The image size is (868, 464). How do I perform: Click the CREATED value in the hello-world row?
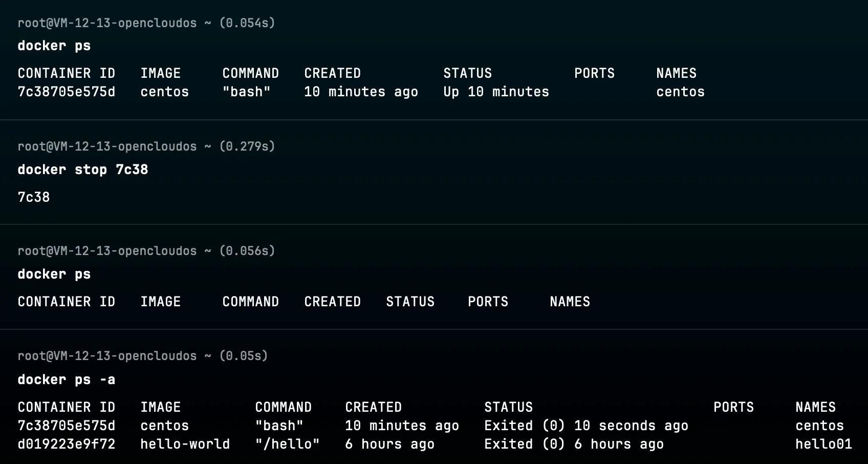pos(389,444)
